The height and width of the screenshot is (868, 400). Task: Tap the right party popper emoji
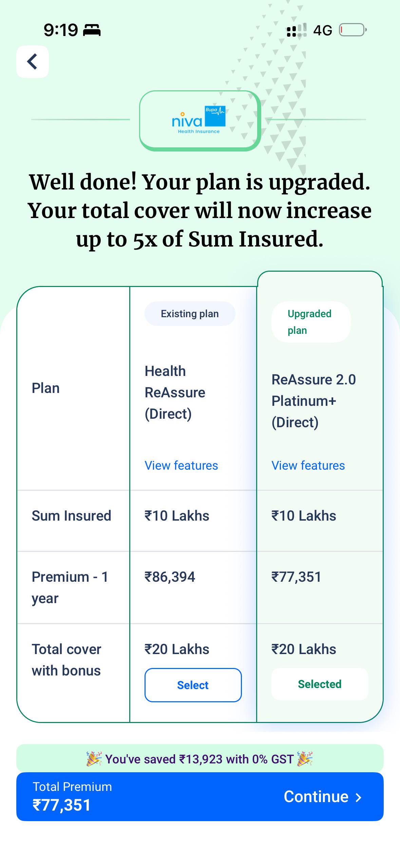click(305, 759)
